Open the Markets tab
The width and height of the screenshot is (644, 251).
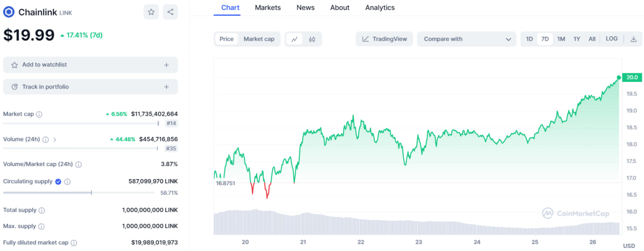coord(268,8)
